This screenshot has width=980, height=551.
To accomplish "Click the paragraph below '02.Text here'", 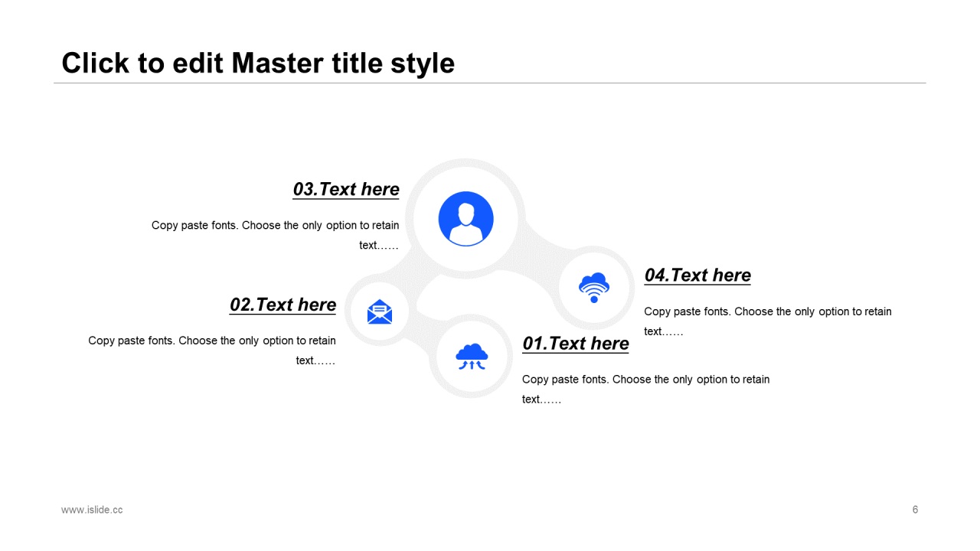I will [212, 350].
